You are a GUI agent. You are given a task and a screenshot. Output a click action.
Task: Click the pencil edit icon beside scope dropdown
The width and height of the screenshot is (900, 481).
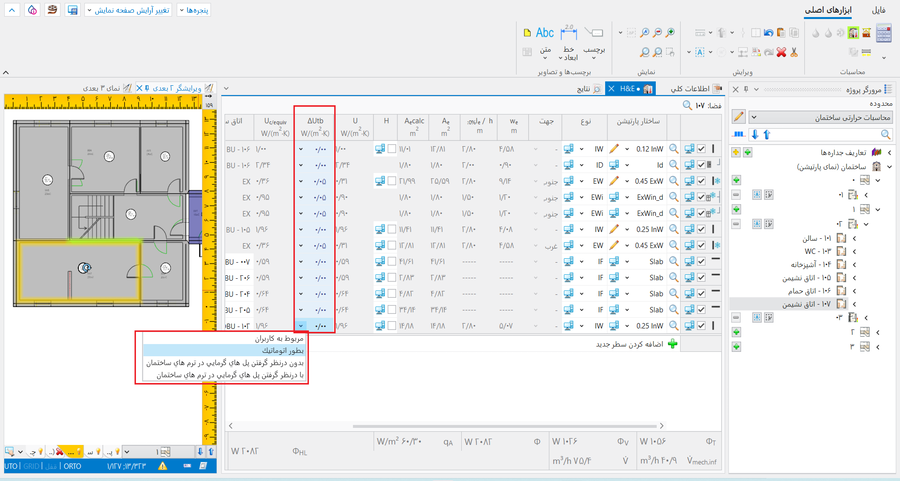tap(739, 117)
